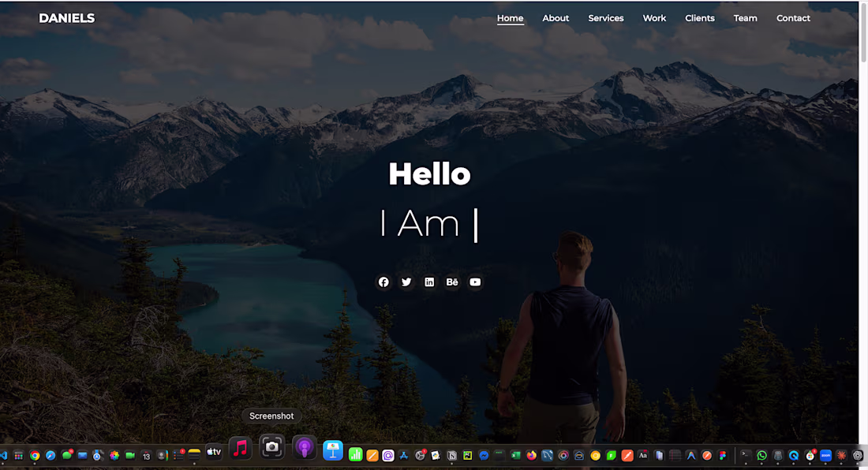Click the Twitter bird icon

coord(406,282)
